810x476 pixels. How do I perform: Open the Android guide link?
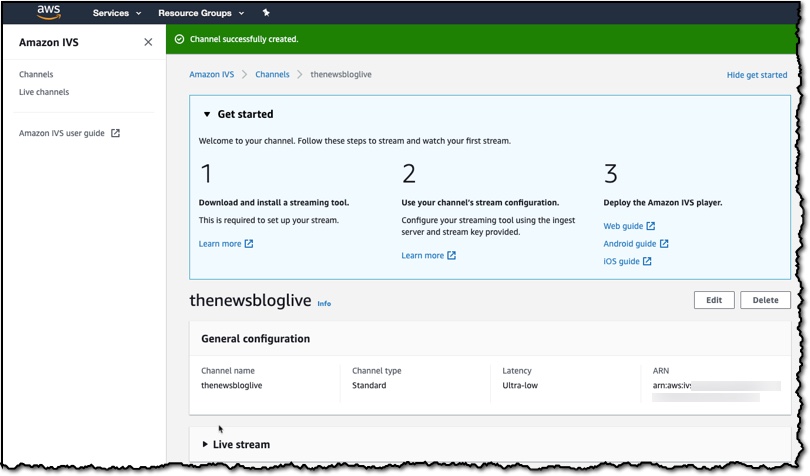(630, 243)
